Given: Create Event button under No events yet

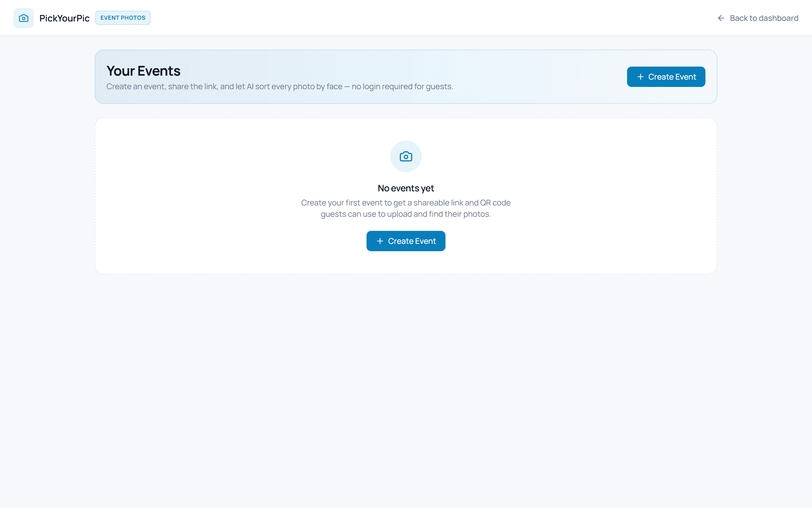Looking at the screenshot, I should [x=406, y=241].
